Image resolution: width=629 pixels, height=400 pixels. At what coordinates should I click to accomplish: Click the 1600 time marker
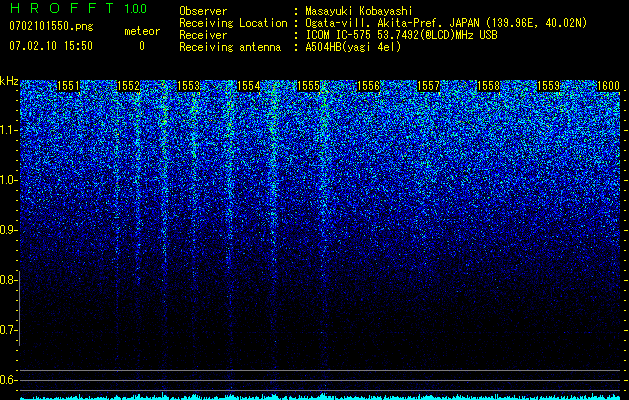pyautogui.click(x=609, y=86)
